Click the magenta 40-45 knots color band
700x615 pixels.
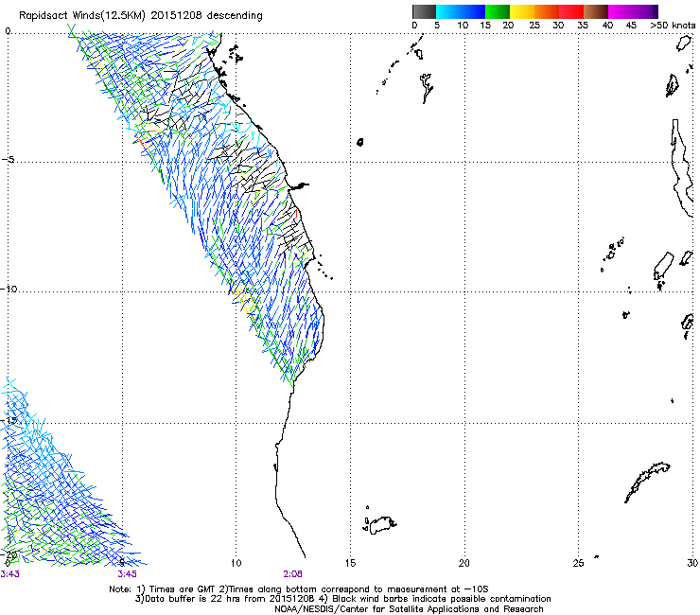click(x=621, y=11)
